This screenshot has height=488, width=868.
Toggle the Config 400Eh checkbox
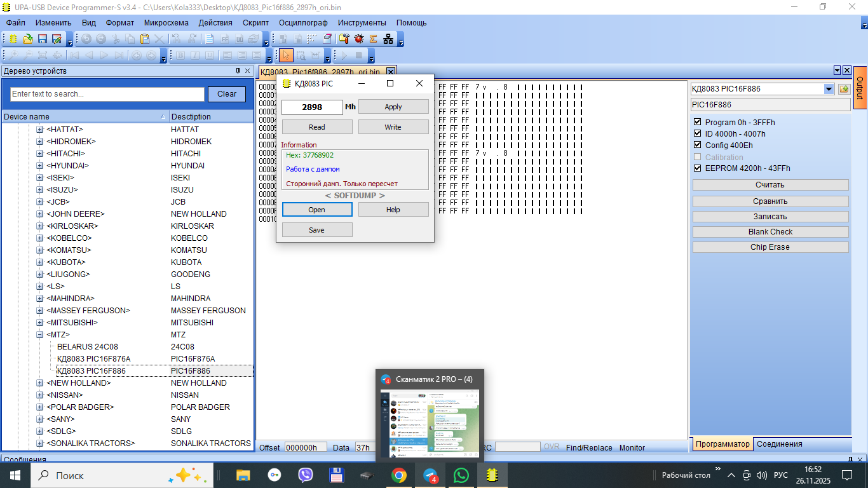point(698,145)
